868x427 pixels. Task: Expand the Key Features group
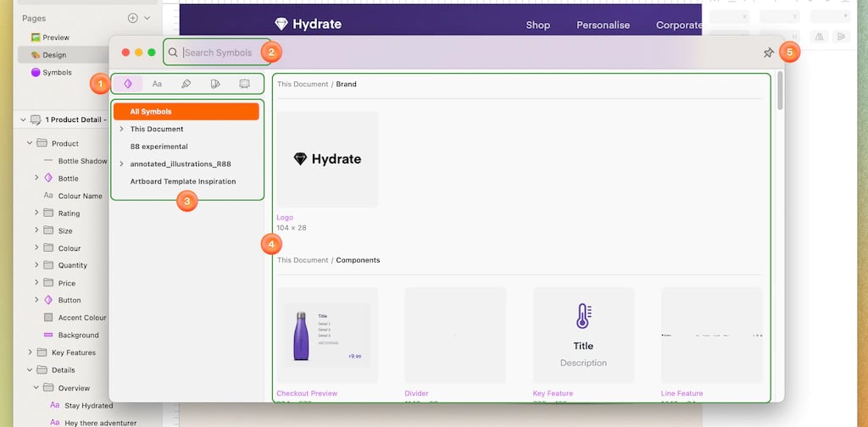pyautogui.click(x=30, y=352)
